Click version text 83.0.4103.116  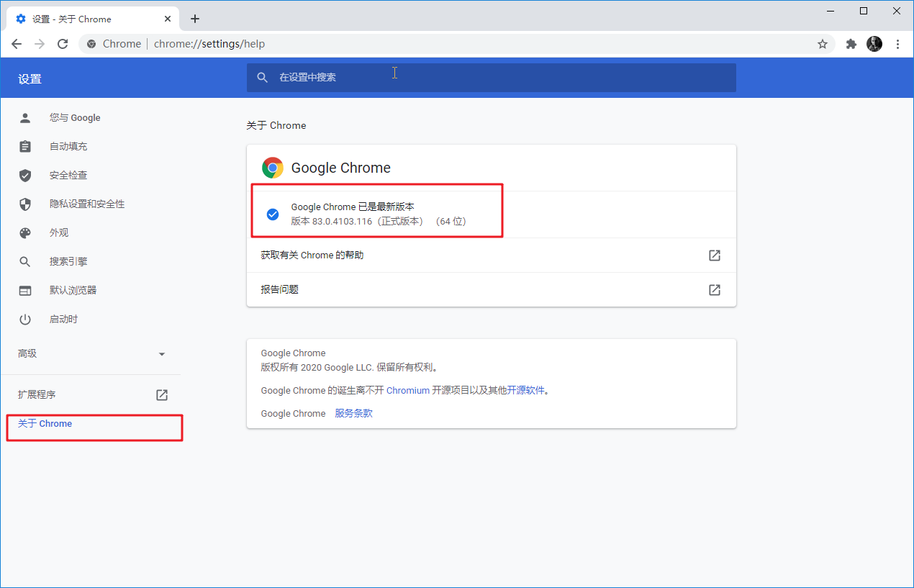(x=342, y=221)
